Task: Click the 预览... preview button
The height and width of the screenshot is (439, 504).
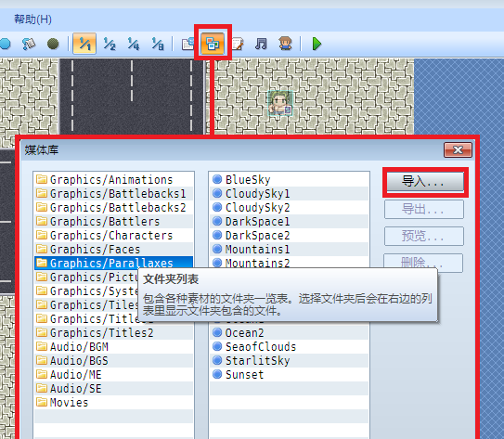Action: (x=424, y=237)
